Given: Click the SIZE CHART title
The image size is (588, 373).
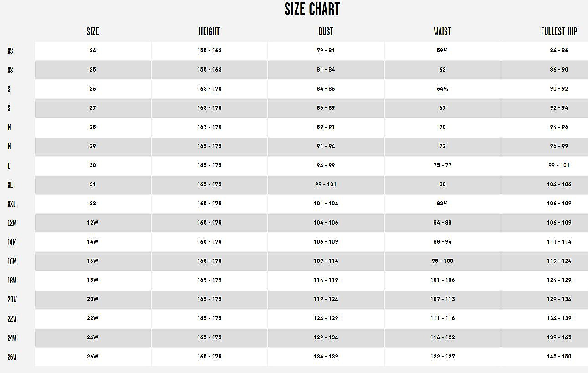Looking at the screenshot, I should 312,9.
